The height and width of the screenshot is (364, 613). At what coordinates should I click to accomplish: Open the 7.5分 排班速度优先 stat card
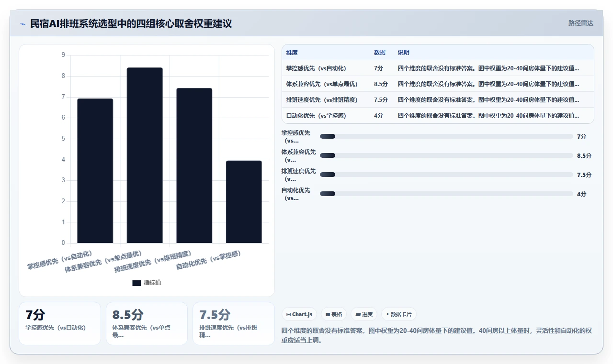[x=234, y=323]
